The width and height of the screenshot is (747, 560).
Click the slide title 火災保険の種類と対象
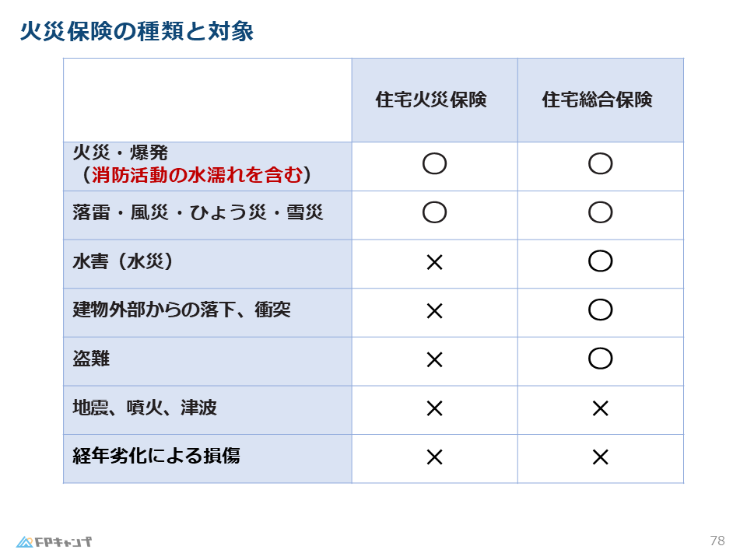(x=136, y=32)
